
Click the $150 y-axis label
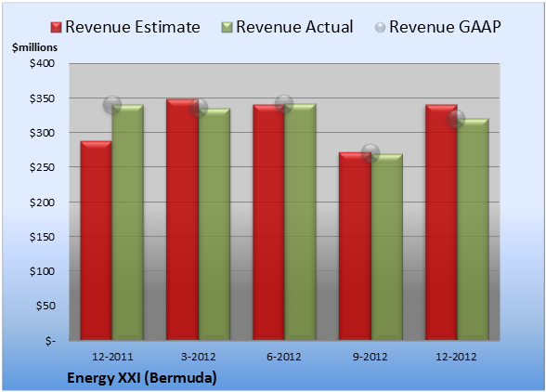pyautogui.click(x=42, y=237)
